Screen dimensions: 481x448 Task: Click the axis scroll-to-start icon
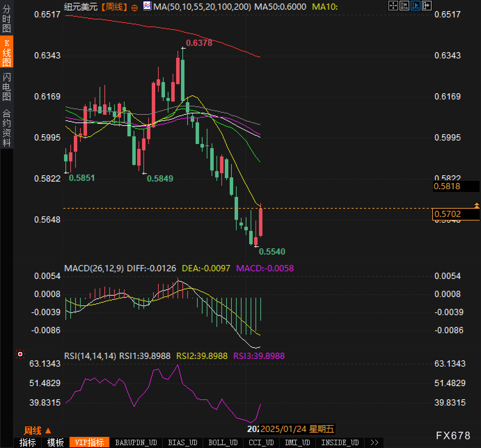pos(404,6)
